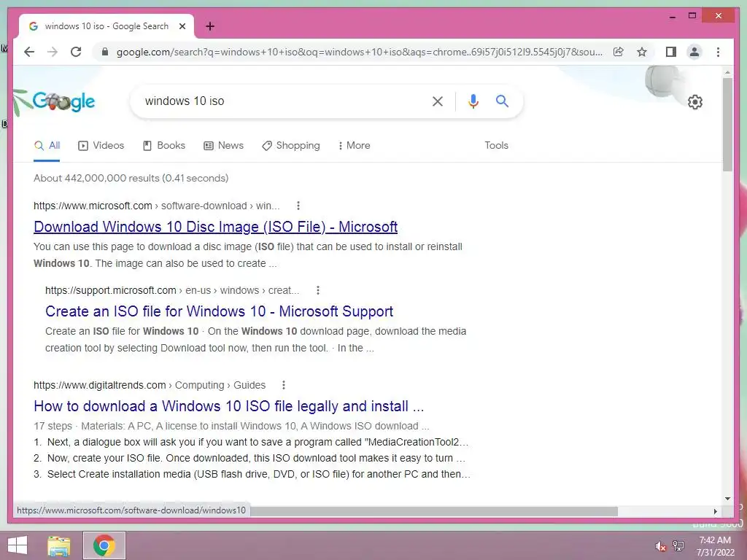Open 'How to download a Windows 10 ISO' link

pyautogui.click(x=228, y=406)
